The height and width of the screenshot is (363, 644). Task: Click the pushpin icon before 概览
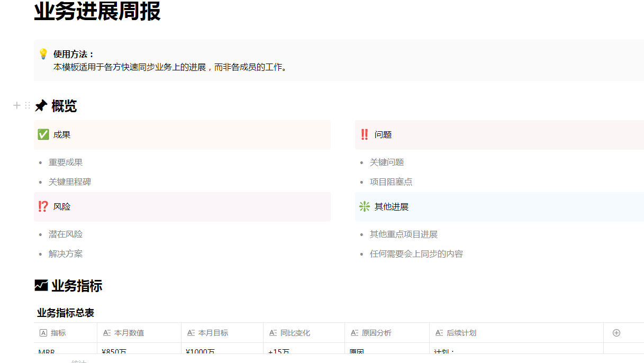[41, 106]
